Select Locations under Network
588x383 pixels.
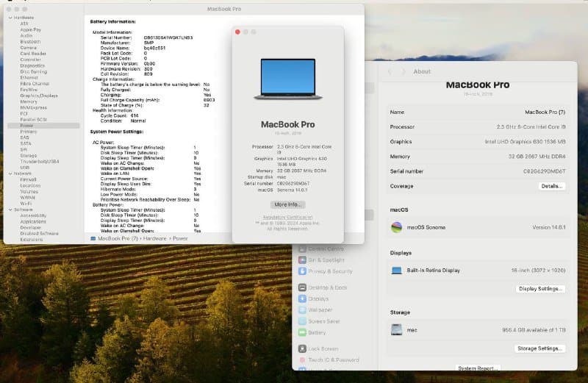tap(30, 186)
